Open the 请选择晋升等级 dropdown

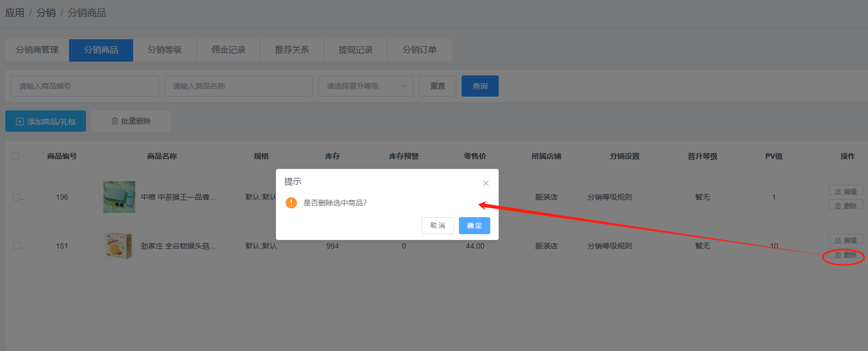pyautogui.click(x=366, y=86)
